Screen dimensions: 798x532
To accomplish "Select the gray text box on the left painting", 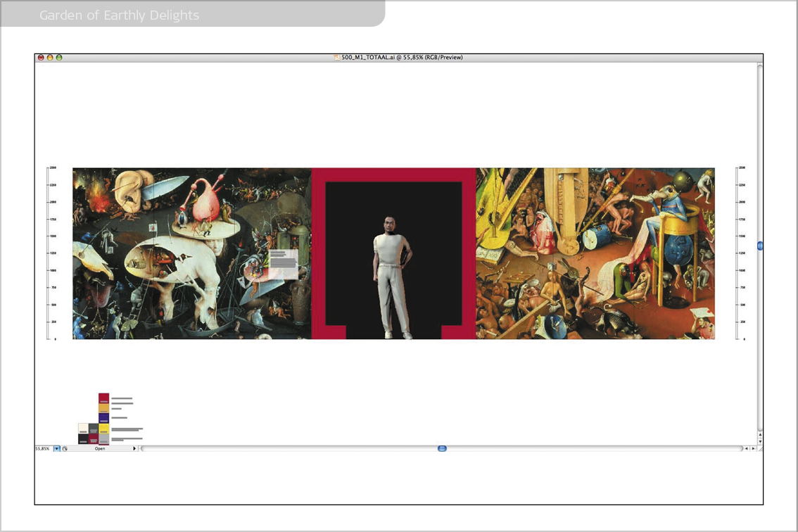I will point(284,264).
